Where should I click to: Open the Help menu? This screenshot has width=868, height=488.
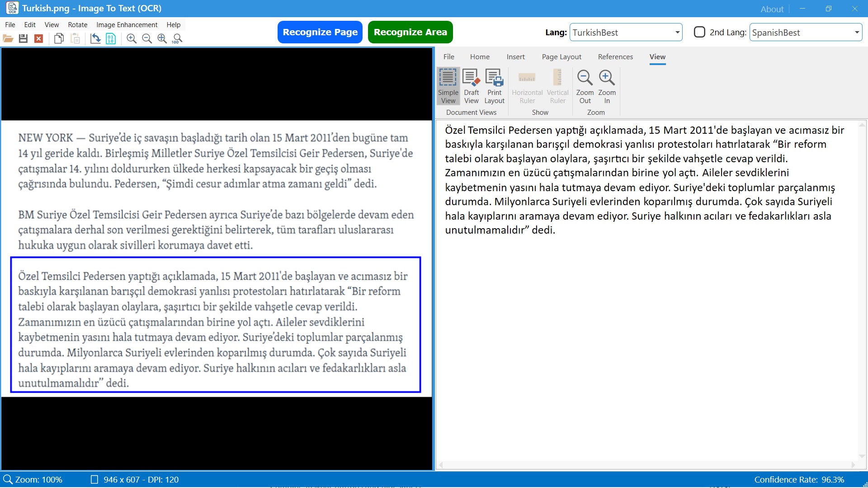pos(173,25)
